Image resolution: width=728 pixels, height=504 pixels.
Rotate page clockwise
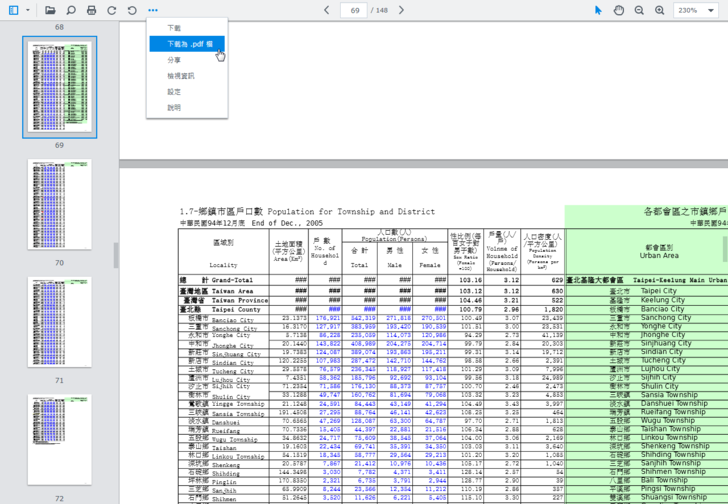point(112,10)
